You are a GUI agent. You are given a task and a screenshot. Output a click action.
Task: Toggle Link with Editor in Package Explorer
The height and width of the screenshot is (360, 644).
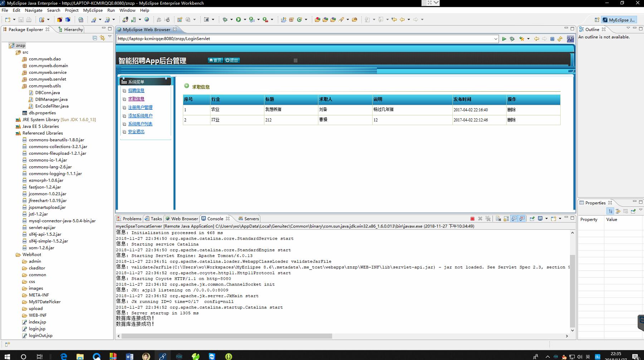103,38
